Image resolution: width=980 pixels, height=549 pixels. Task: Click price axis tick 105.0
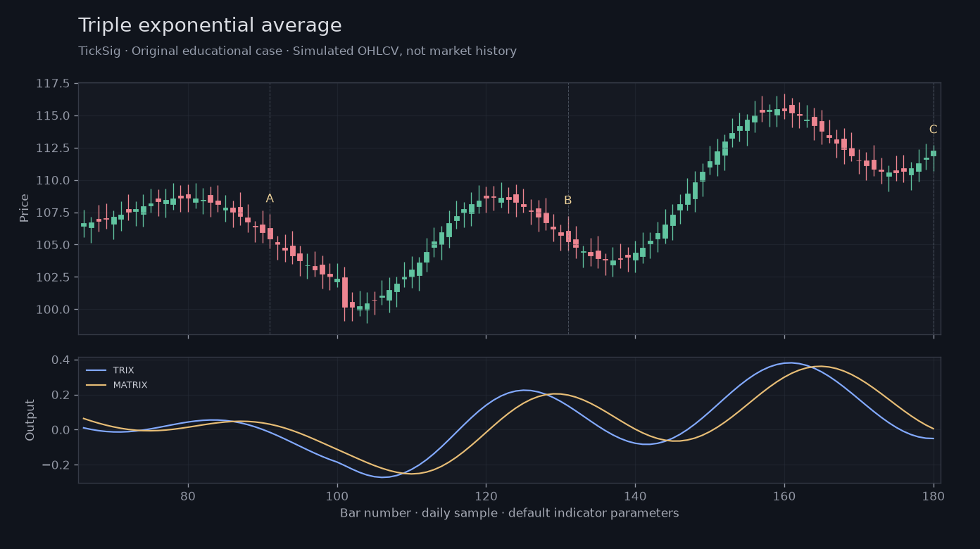(53, 245)
